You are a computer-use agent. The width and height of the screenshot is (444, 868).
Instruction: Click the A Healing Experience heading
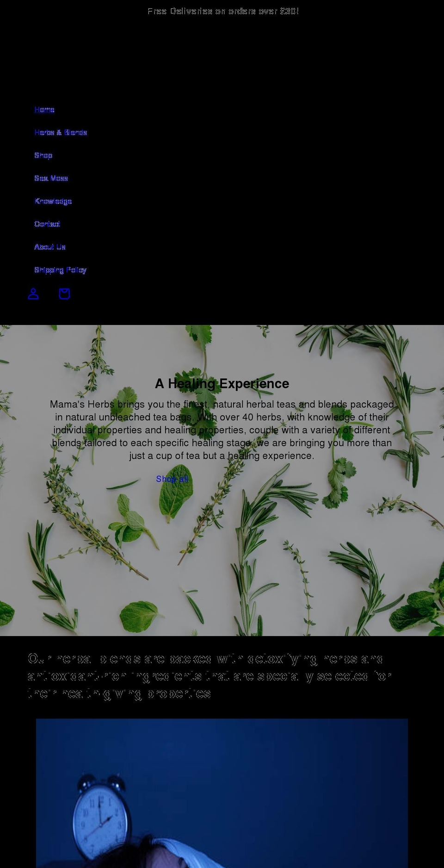[222, 384]
